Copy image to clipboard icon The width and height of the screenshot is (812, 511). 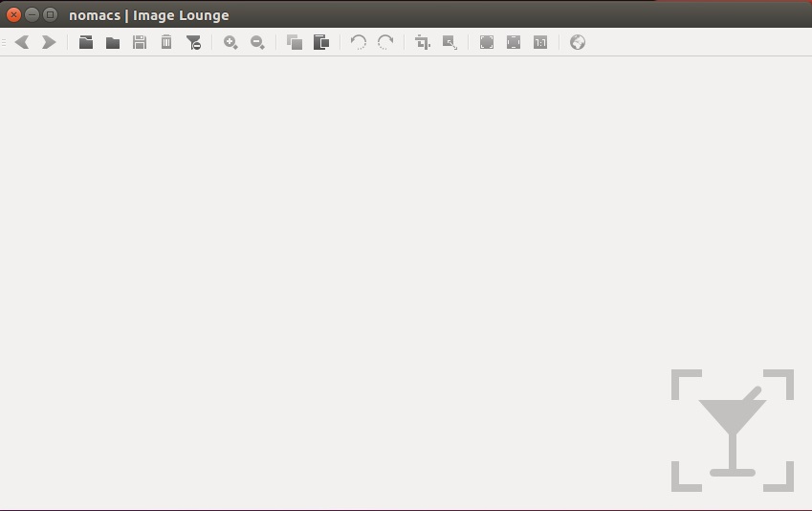pos(295,42)
